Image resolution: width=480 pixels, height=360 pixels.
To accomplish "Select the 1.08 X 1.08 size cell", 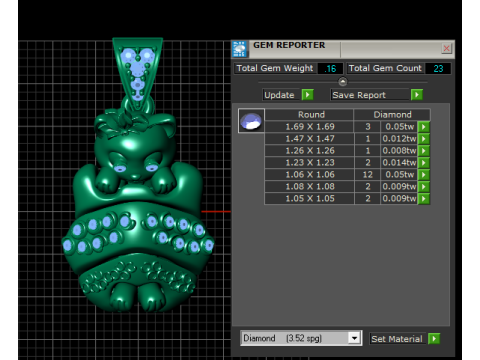I will 310,187.
